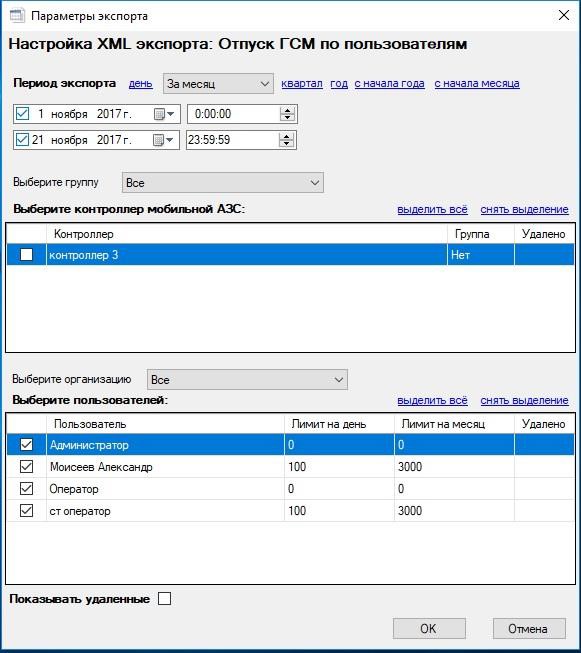Click выделить всё above the users table
The image size is (581, 653).
[x=432, y=400]
